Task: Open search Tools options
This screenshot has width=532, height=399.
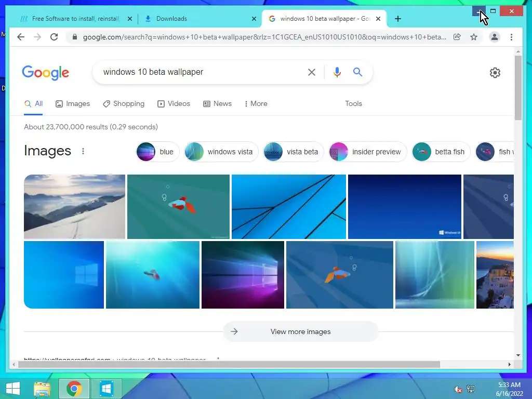Action: click(353, 104)
